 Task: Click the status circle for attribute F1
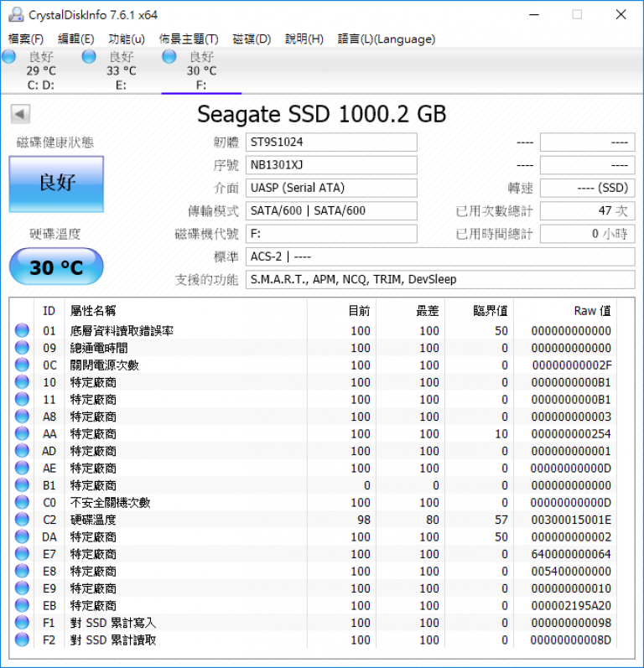click(22, 623)
